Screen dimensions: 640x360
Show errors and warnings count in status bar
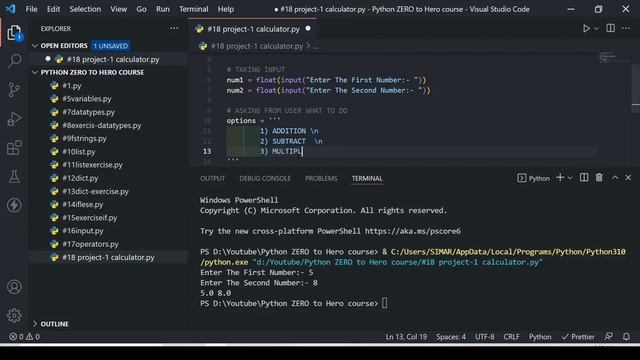tap(24, 337)
